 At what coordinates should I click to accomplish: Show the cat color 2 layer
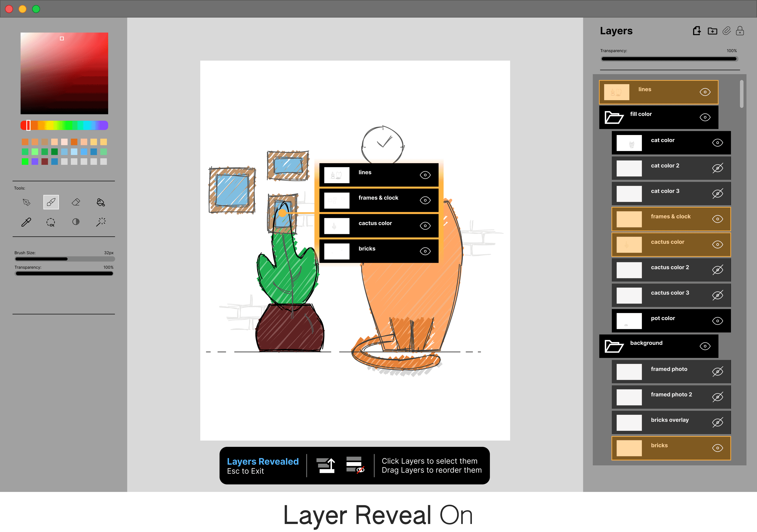(717, 168)
